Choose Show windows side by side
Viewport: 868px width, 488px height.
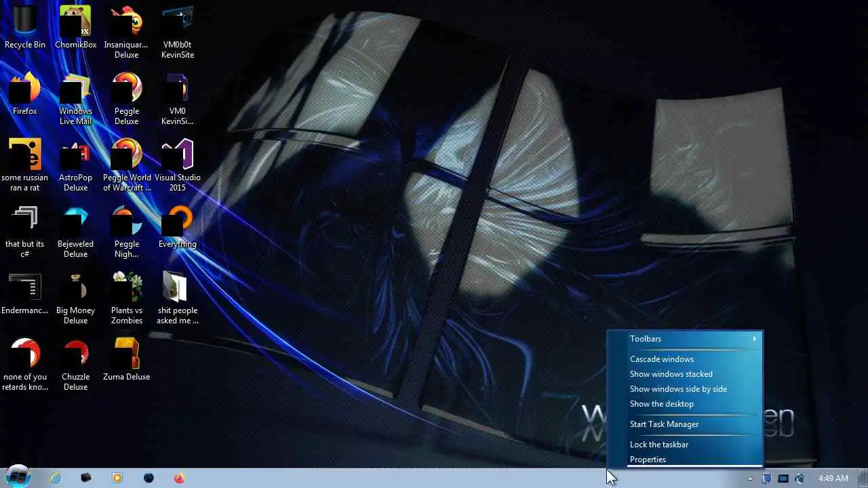pyautogui.click(x=685, y=389)
